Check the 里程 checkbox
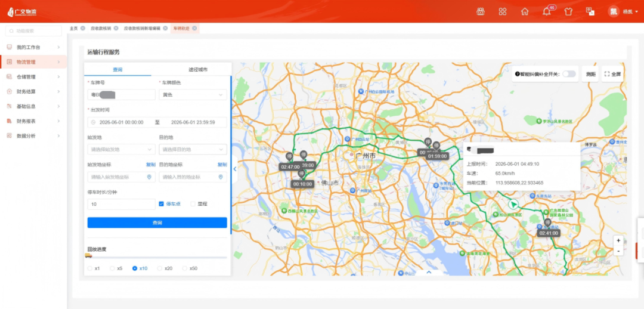The height and width of the screenshot is (309, 644). (193, 203)
